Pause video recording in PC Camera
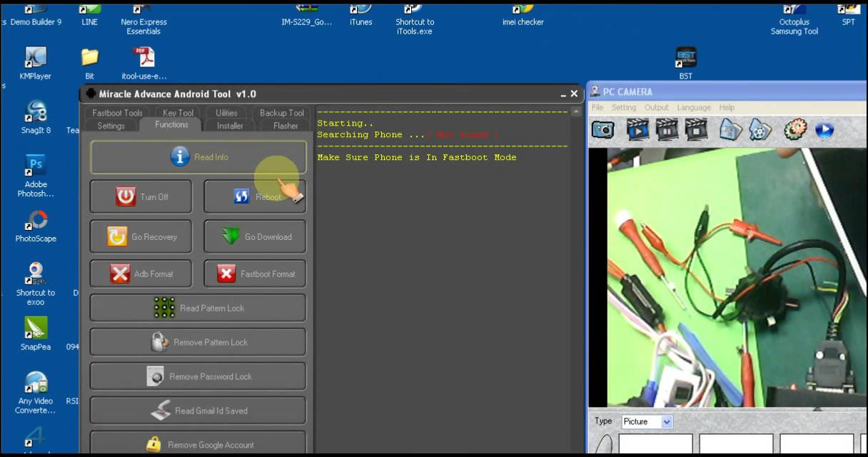 pos(667,129)
